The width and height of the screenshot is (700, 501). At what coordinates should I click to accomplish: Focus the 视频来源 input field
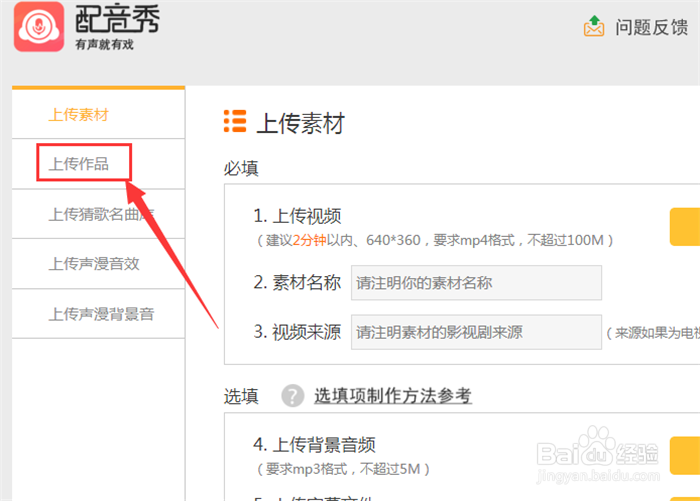[x=476, y=332]
